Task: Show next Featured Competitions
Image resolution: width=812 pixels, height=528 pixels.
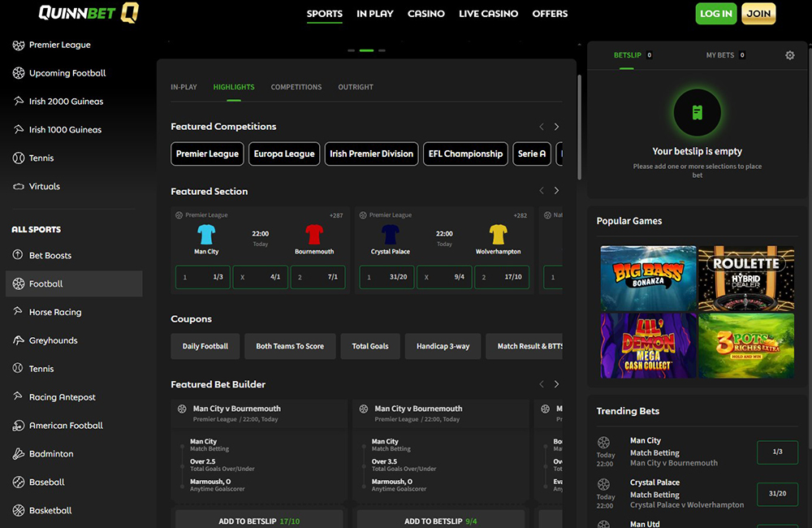Action: (x=557, y=127)
